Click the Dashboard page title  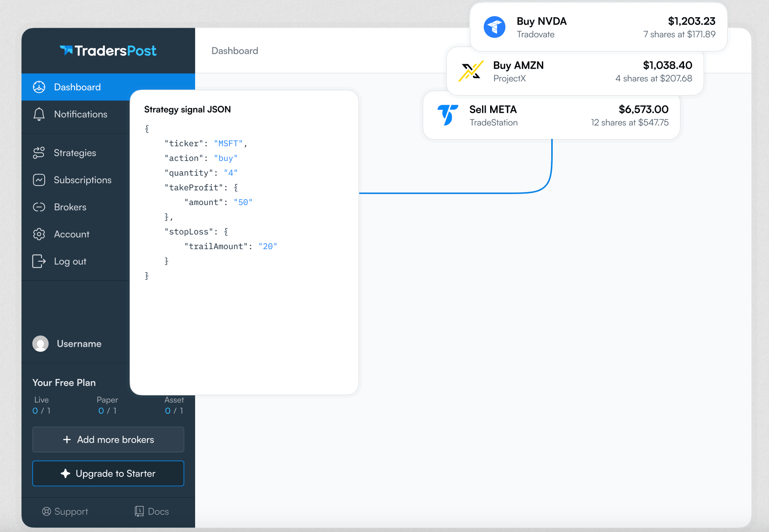tap(235, 51)
